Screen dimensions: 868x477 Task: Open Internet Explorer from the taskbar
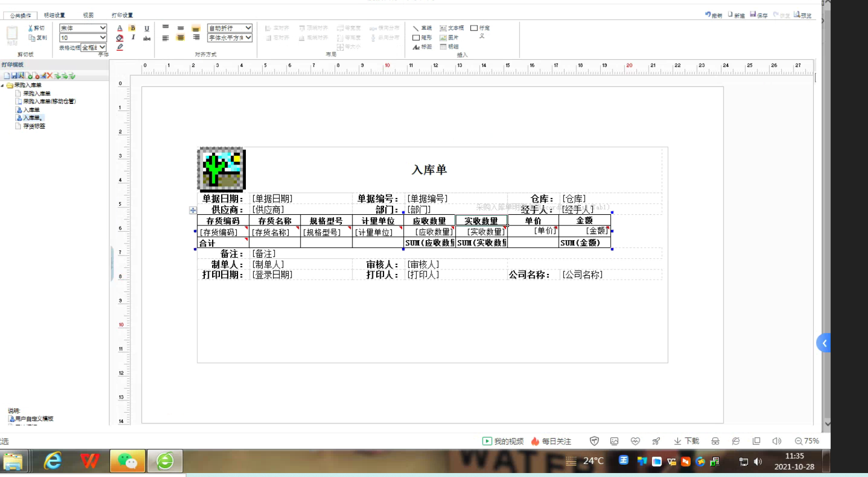(52, 461)
